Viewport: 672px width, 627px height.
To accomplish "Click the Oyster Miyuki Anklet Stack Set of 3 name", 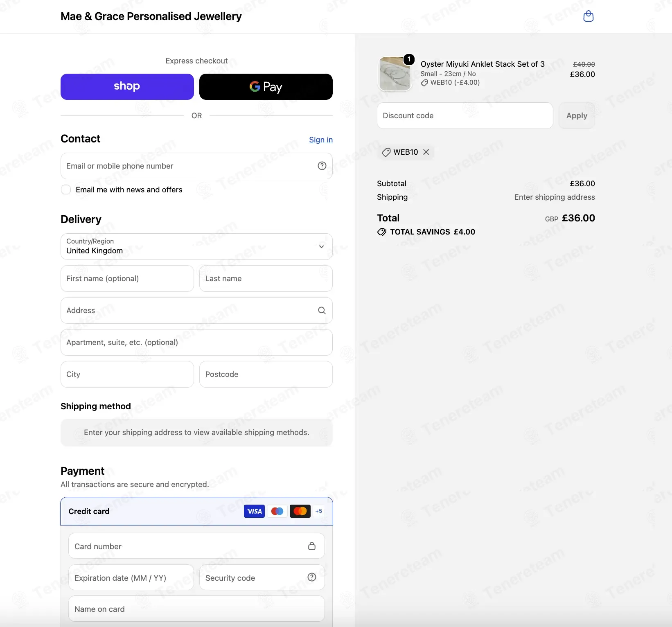I will (483, 64).
